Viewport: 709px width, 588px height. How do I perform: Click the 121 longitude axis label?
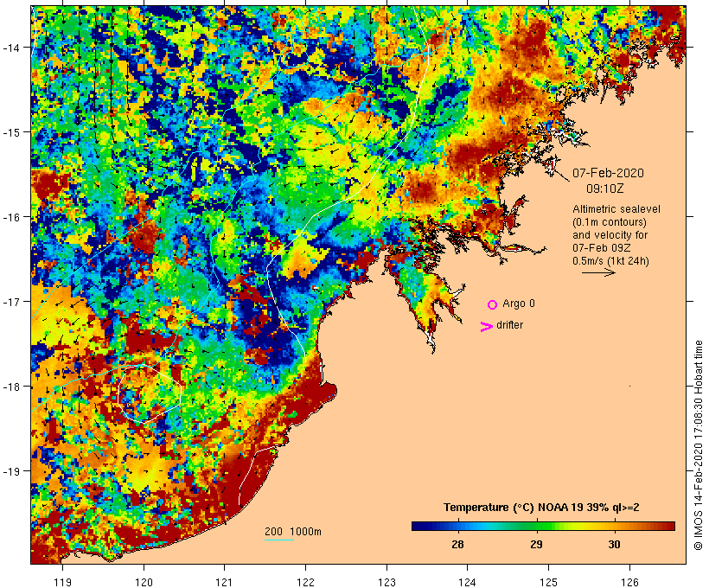tap(224, 582)
